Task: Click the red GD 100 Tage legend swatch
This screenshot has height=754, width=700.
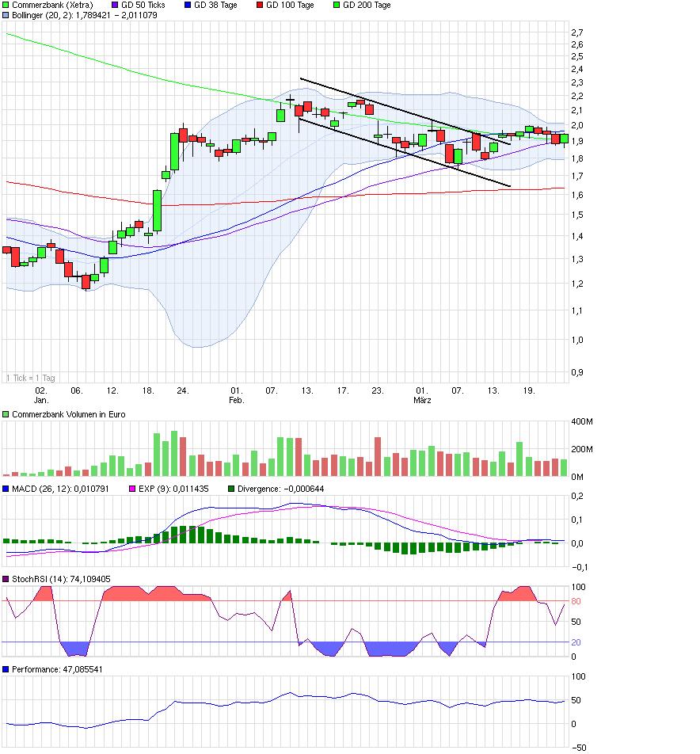Action: click(x=260, y=6)
